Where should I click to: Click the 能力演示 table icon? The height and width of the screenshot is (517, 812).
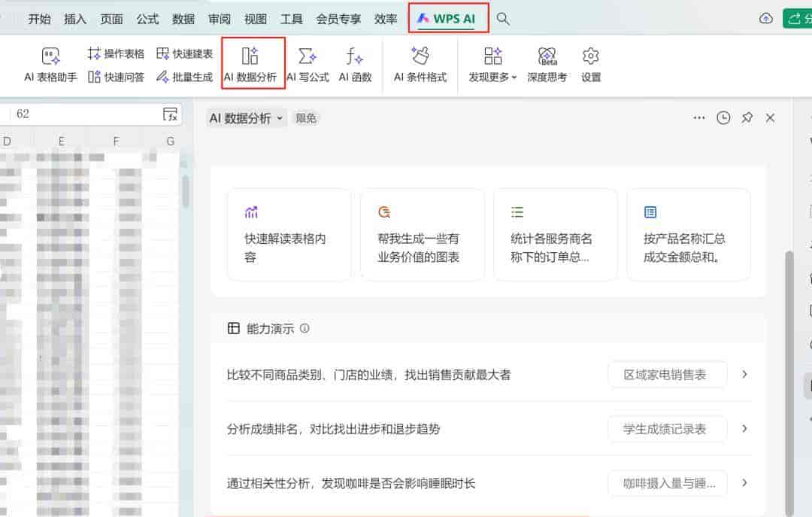234,328
